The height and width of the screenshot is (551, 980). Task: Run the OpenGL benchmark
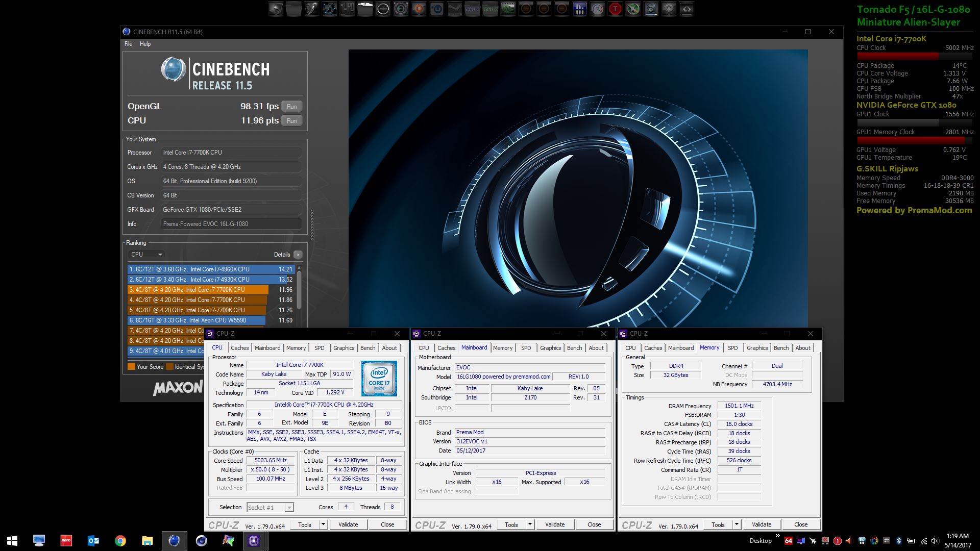point(292,107)
